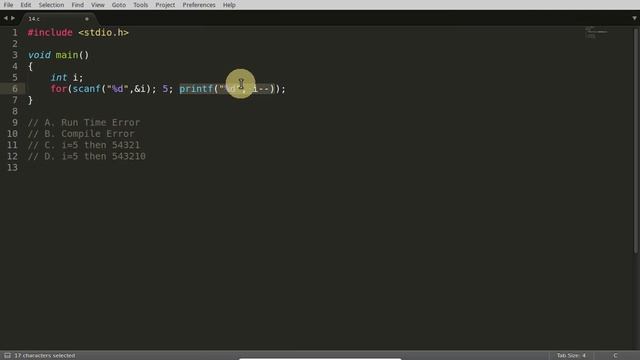Screen dimensions: 640x360
Task: Click the minimap code preview
Action: coord(596,32)
